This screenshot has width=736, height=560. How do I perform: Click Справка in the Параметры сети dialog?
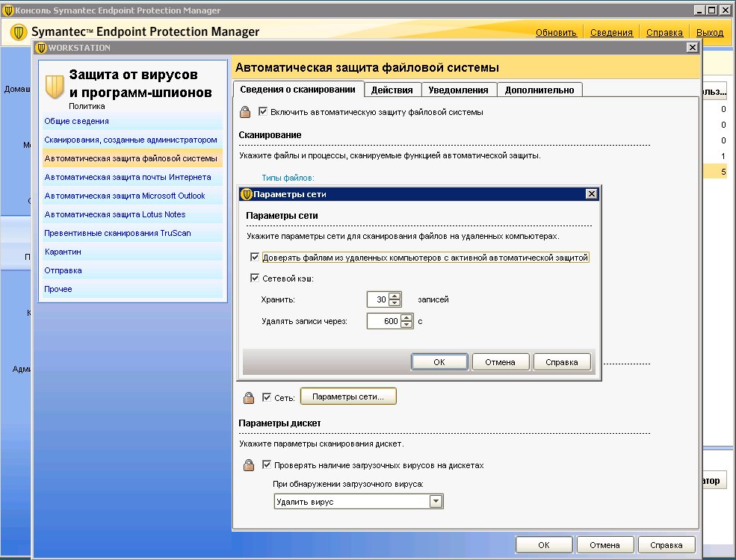tap(562, 362)
